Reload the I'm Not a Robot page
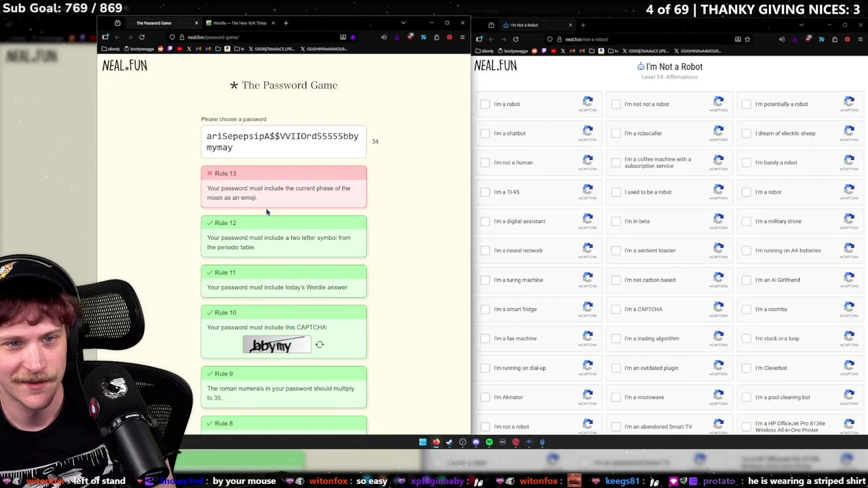The width and height of the screenshot is (868, 488). coord(515,39)
